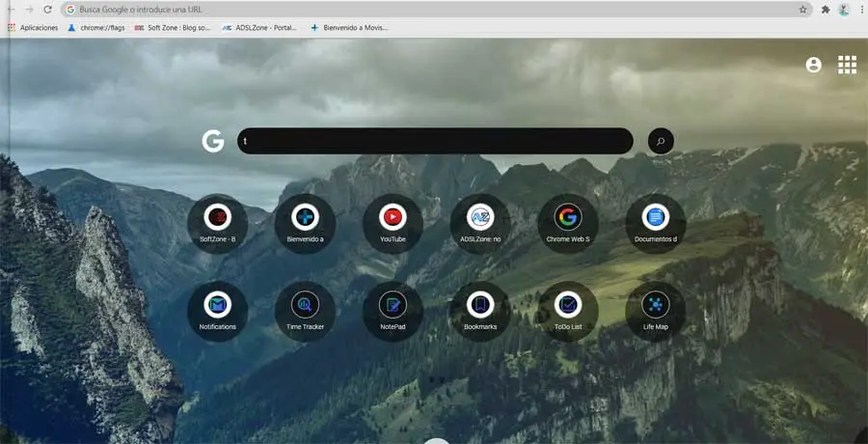
Task: Open the Life Map tile
Action: (656, 311)
